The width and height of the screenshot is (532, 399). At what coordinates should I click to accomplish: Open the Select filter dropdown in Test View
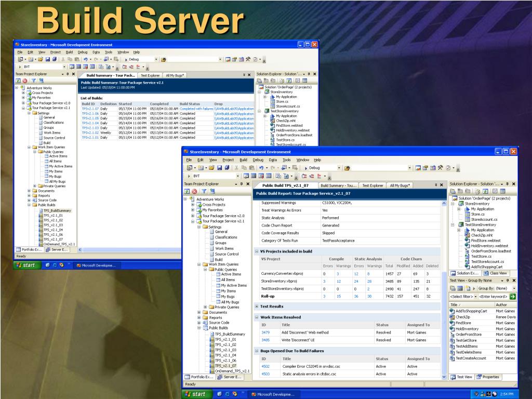[x=475, y=297]
